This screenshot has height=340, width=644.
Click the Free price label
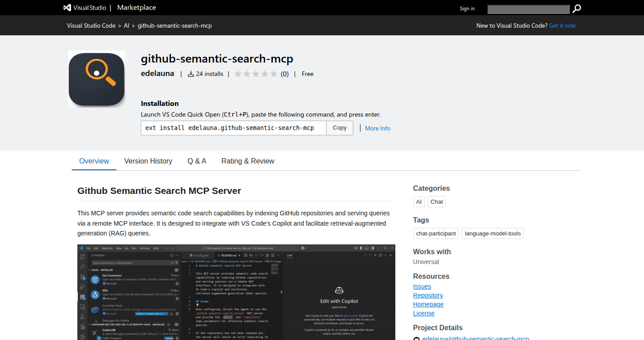coord(308,74)
